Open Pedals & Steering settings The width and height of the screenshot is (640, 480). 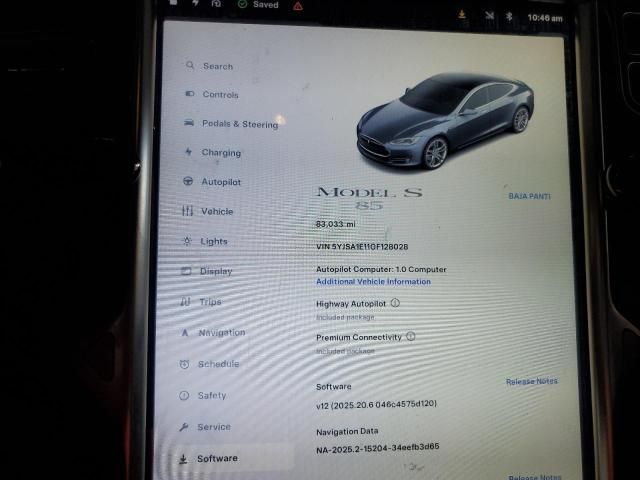pos(239,124)
